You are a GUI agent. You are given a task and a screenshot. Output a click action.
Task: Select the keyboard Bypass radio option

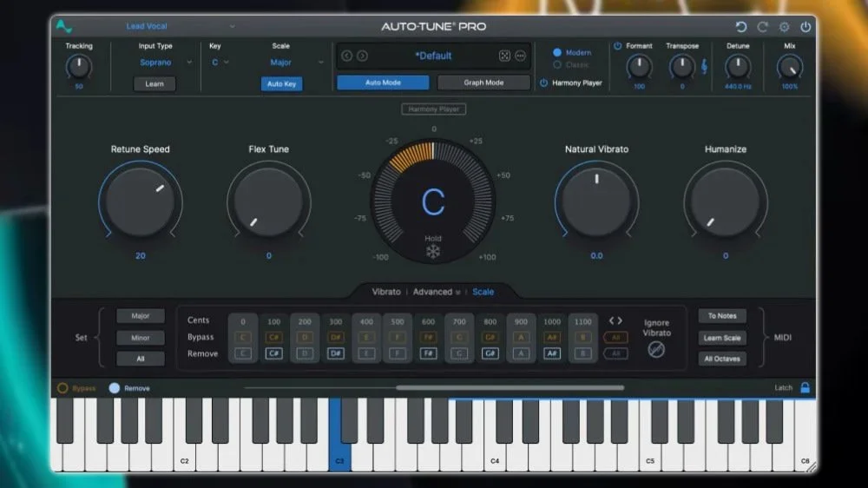[62, 388]
